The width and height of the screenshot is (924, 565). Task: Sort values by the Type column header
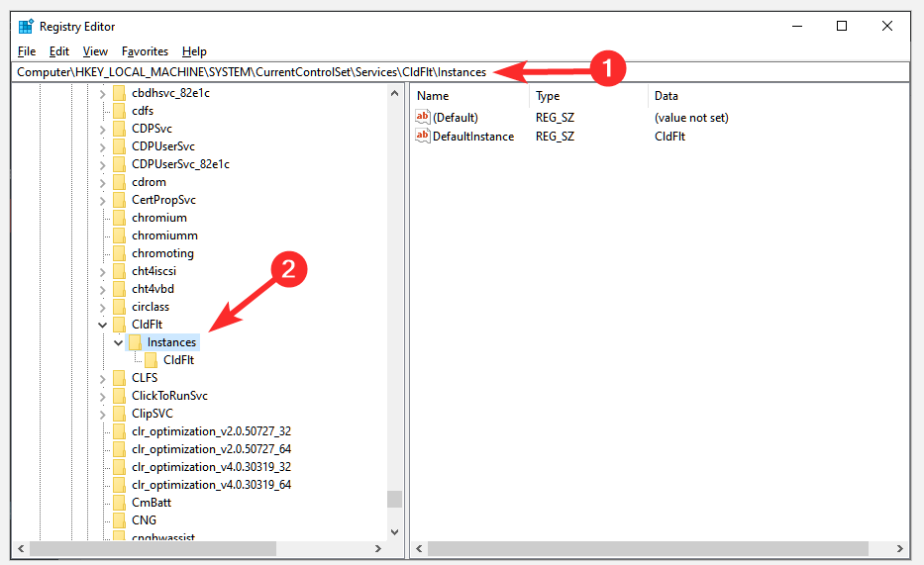[588, 95]
